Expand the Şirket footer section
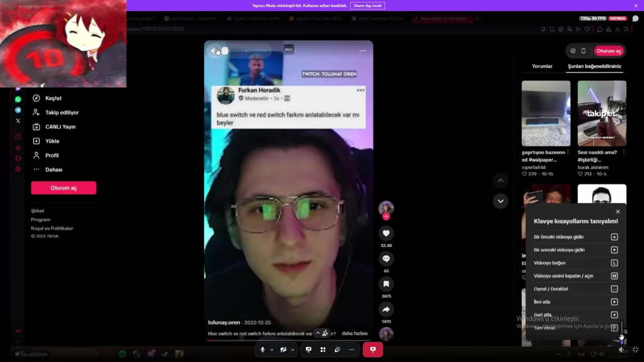The width and height of the screenshot is (644, 362). click(38, 211)
